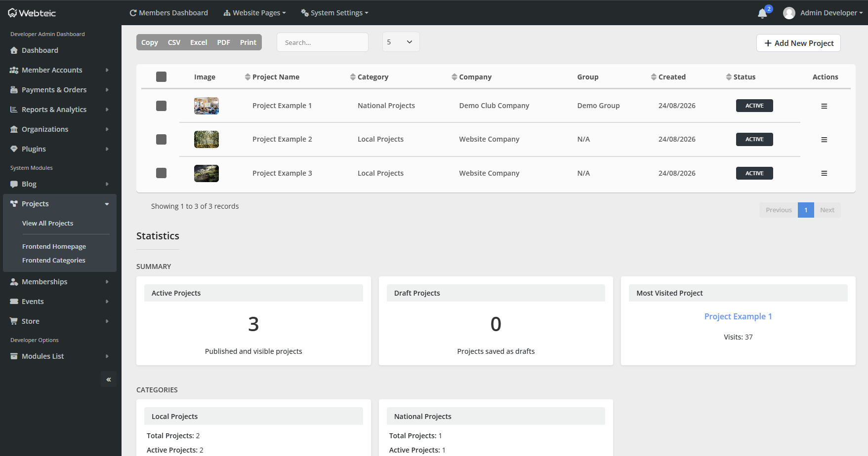
Task: Collapse the Projects sidebar section
Action: coord(59,204)
